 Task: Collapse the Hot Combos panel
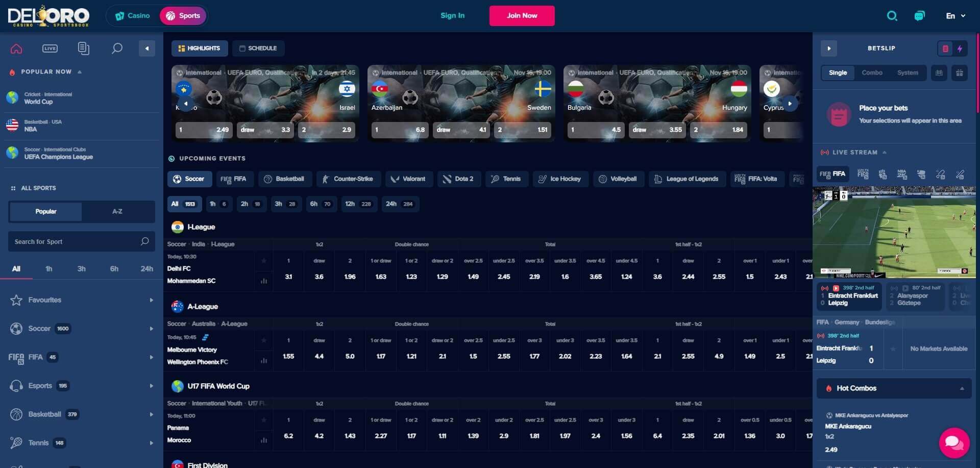(x=962, y=388)
